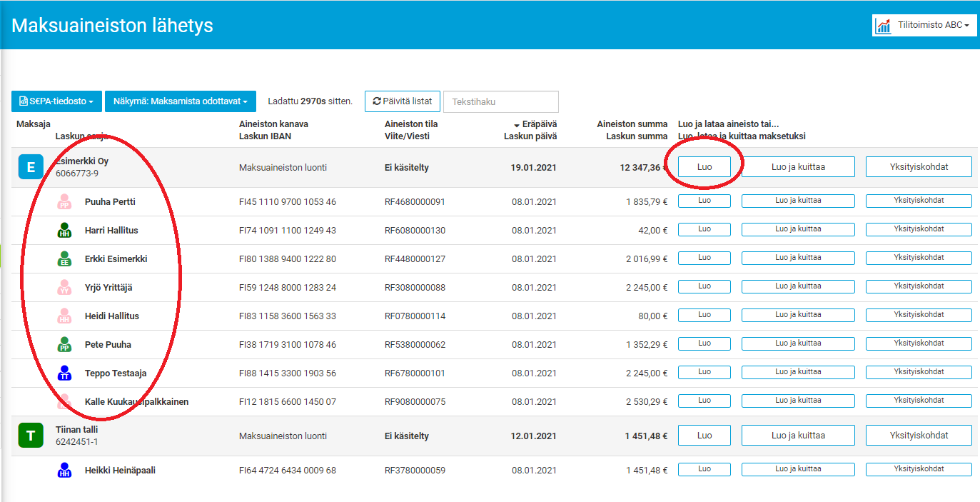Open the SEPA-tiedosto dropdown
Image resolution: width=980 pixels, height=502 pixels.
tap(56, 101)
